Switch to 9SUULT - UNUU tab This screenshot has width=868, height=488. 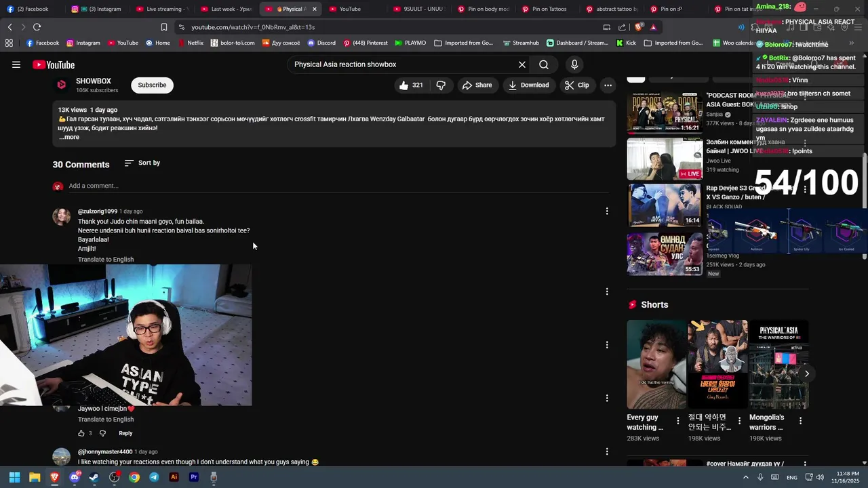(419, 9)
